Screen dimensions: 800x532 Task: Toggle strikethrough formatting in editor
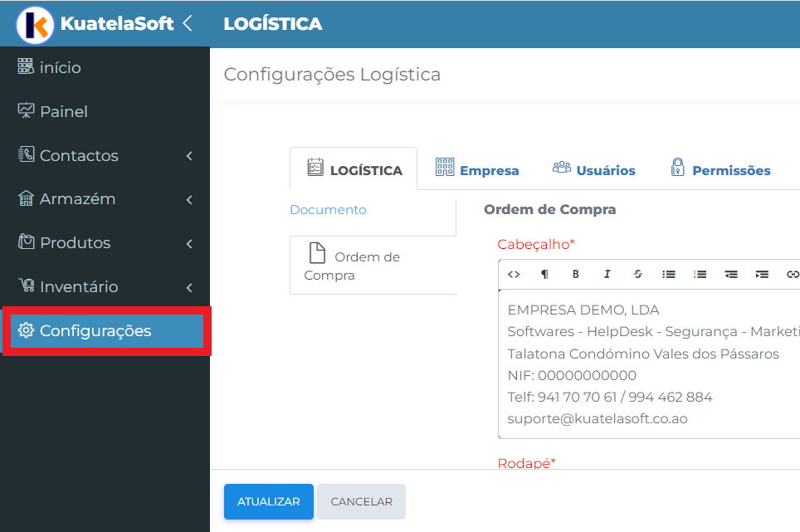pyautogui.click(x=637, y=275)
